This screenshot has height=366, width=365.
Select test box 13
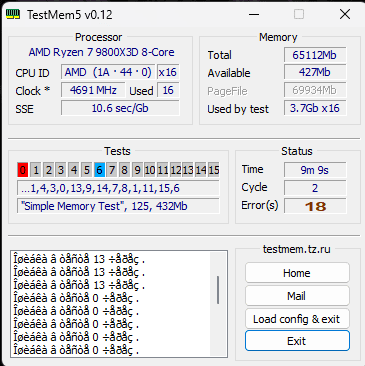(188, 170)
